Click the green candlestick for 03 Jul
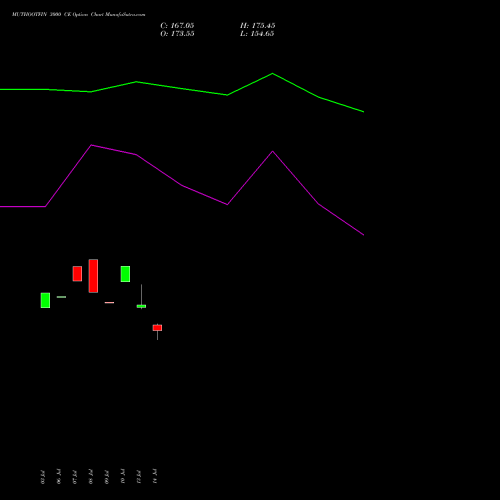This screenshot has width=500, height=500. (x=45, y=300)
